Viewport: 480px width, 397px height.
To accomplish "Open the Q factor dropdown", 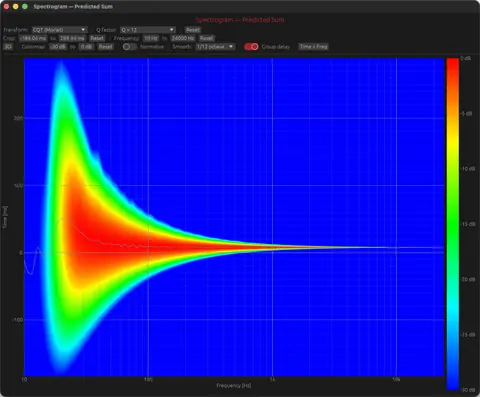I will pyautogui.click(x=148, y=30).
